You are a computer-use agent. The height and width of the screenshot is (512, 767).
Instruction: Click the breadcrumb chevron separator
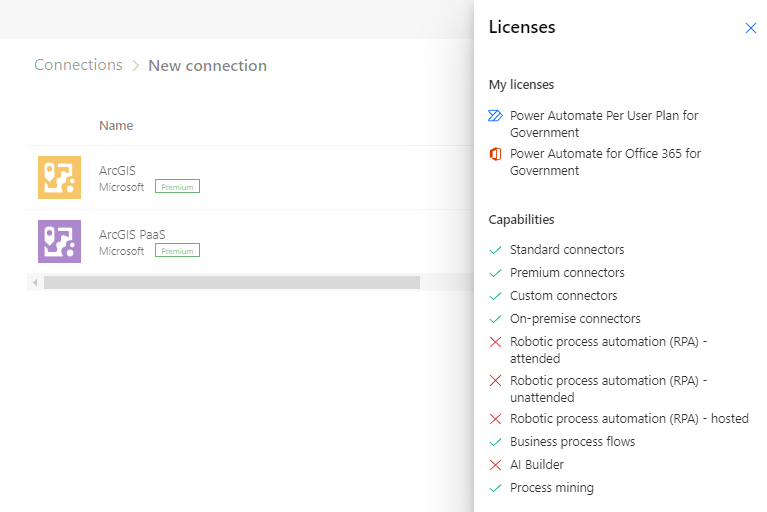(135, 66)
